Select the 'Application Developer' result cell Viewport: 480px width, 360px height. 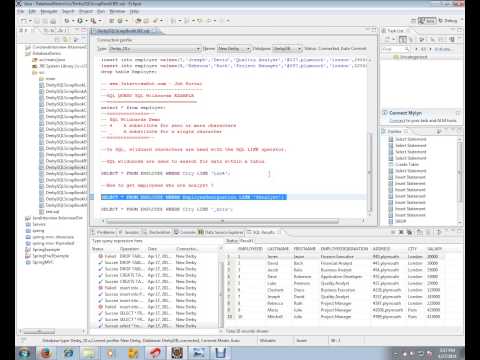point(341,277)
